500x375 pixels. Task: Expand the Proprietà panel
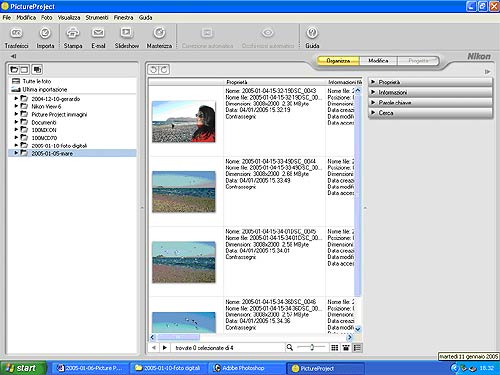[430, 82]
